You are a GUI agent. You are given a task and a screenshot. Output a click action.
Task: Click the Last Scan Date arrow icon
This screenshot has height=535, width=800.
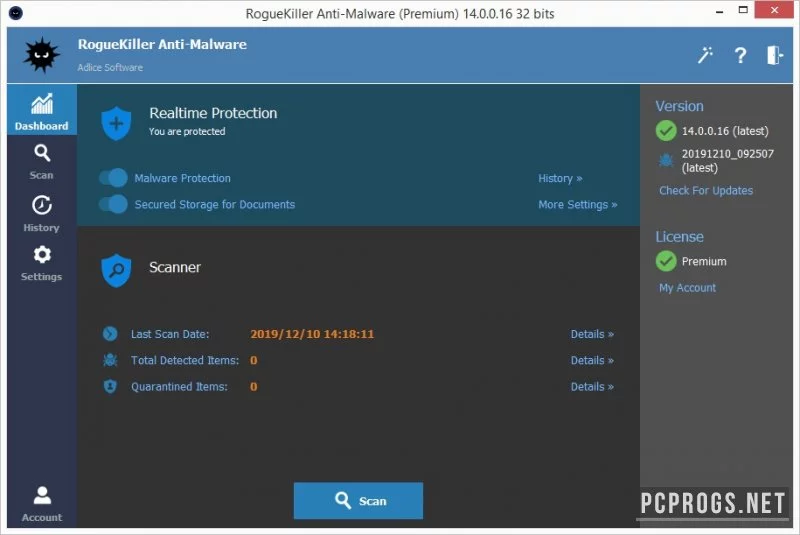110,334
